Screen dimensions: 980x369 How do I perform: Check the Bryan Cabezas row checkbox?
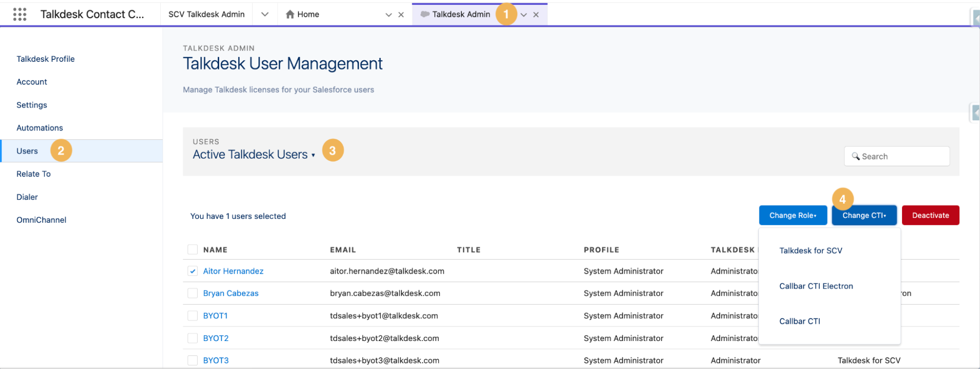click(x=193, y=293)
